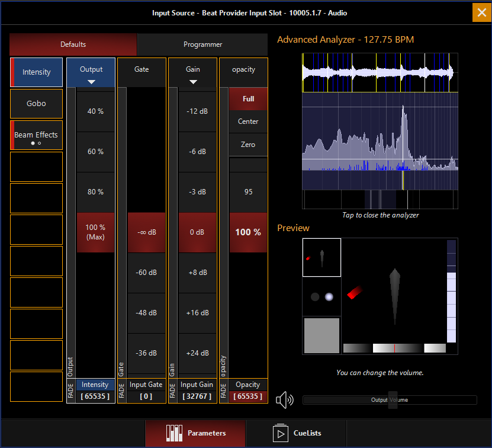Image resolution: width=492 pixels, height=448 pixels.
Task: Select the gray square preview thumbnail
Action: [321, 335]
